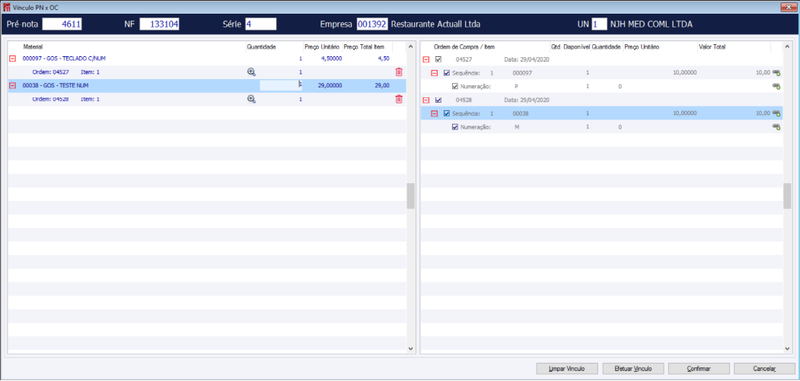Image resolution: width=800 pixels, height=381 pixels.
Task: Select row 000097 - GOS - TECLADO C/NUM
Action: 207,59
